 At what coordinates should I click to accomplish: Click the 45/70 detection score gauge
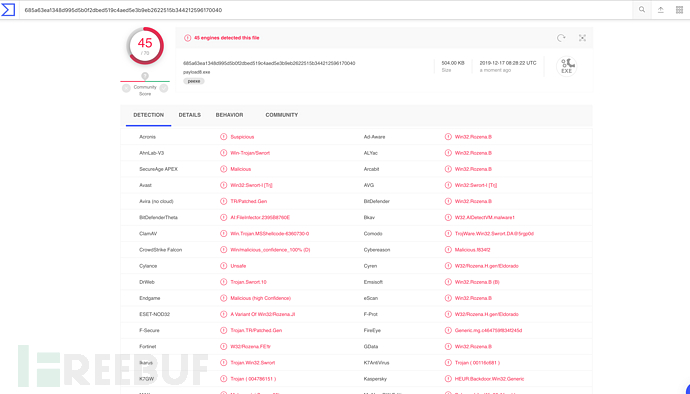[145, 45]
